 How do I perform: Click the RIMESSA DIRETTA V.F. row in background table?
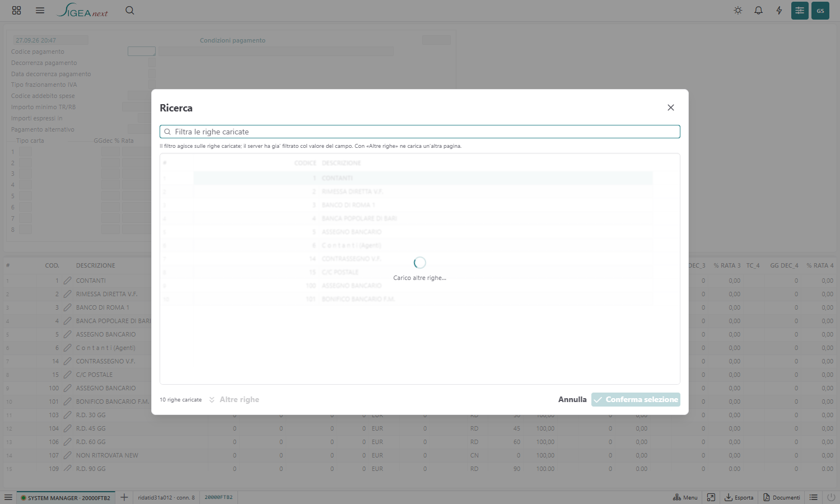(x=106, y=294)
